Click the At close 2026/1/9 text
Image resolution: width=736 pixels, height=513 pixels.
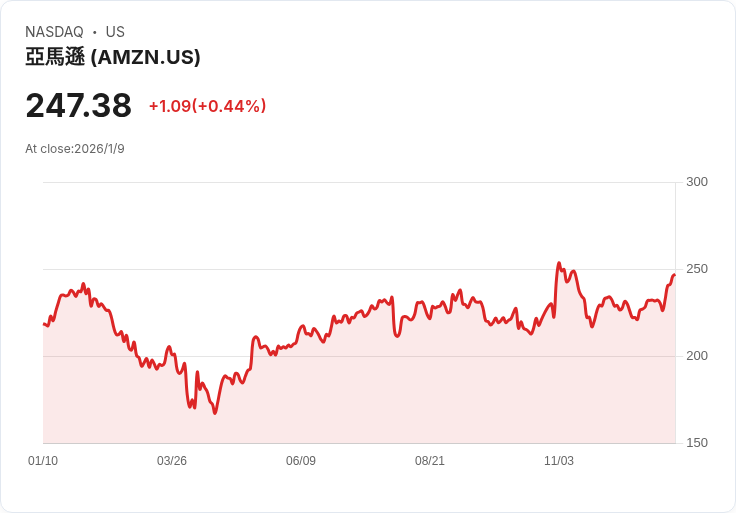[x=75, y=149]
